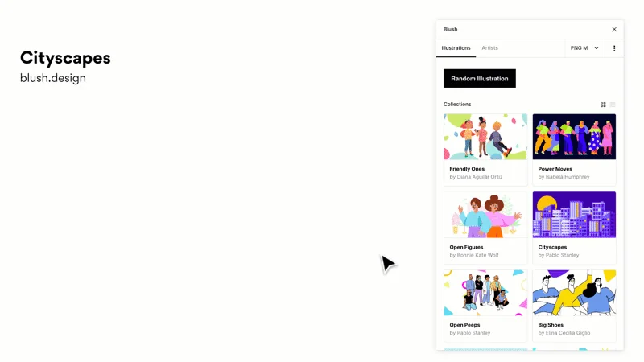Expand the PNG M format dropdown
The height and width of the screenshot is (362, 644).
584,48
